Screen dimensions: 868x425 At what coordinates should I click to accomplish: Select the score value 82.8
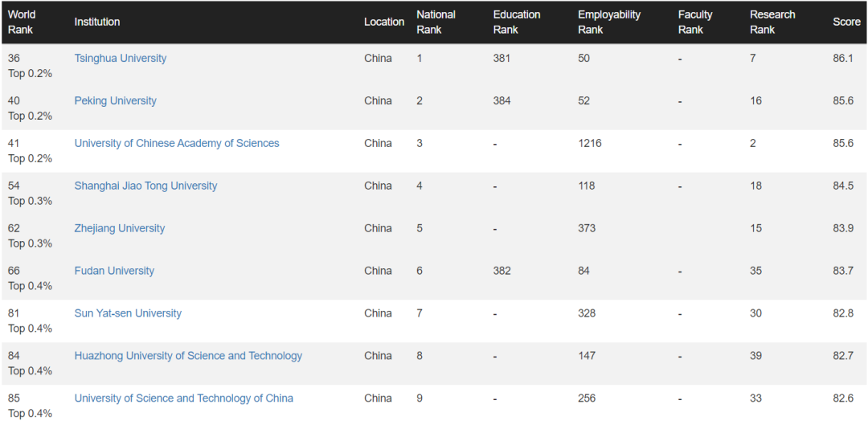click(x=843, y=313)
